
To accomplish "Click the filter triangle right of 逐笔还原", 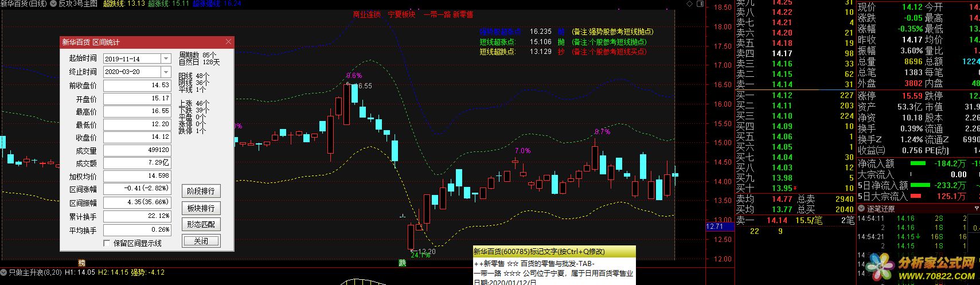I will point(977,209).
